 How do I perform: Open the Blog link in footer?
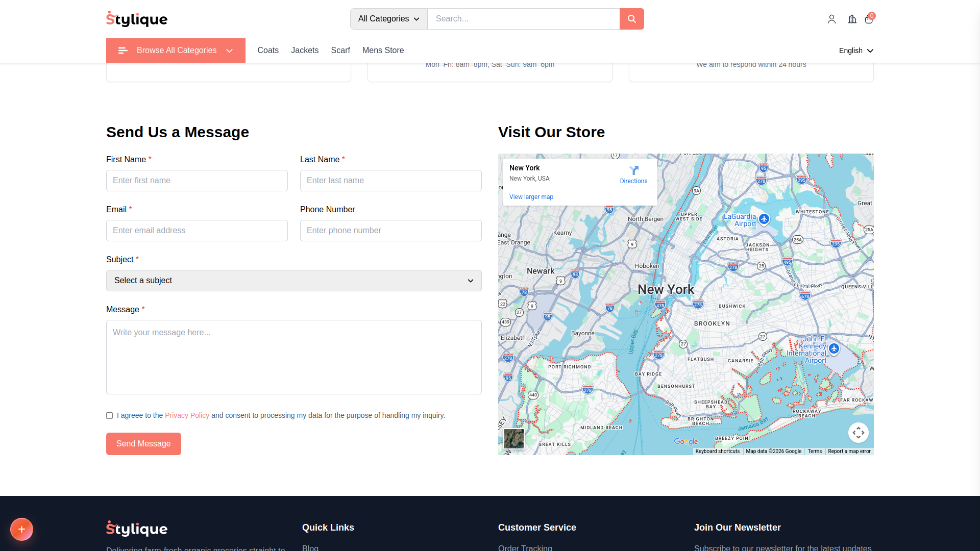310,548
